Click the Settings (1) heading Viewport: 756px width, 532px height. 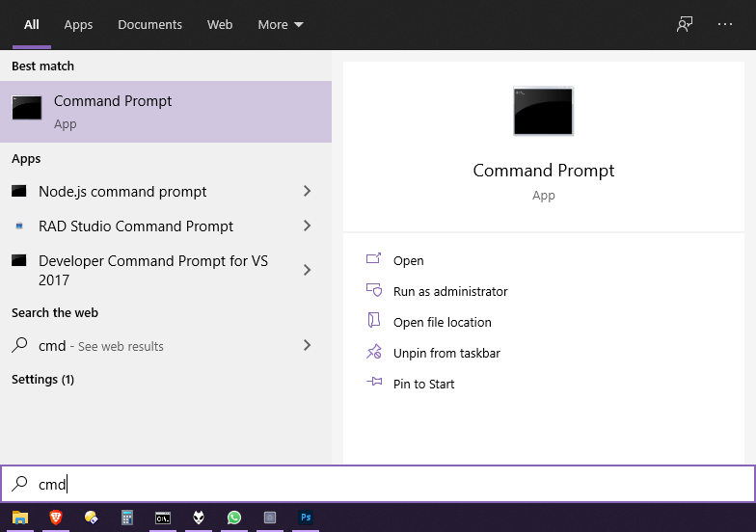click(42, 380)
